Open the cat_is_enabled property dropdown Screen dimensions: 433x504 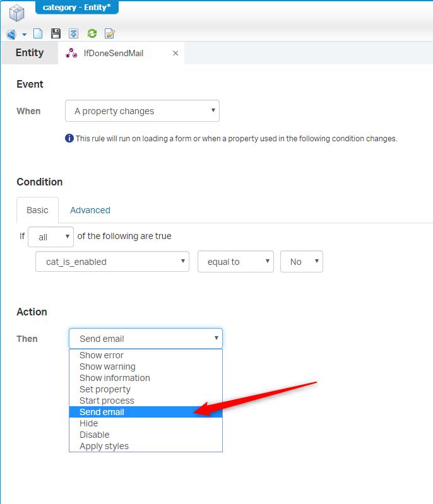(x=112, y=262)
